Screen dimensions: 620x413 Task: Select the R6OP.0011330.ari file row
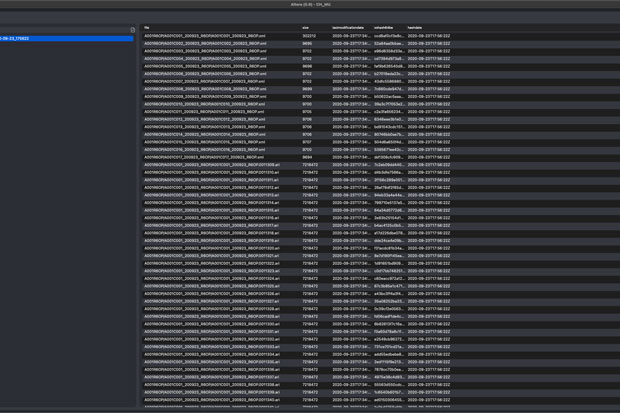[x=381, y=324]
